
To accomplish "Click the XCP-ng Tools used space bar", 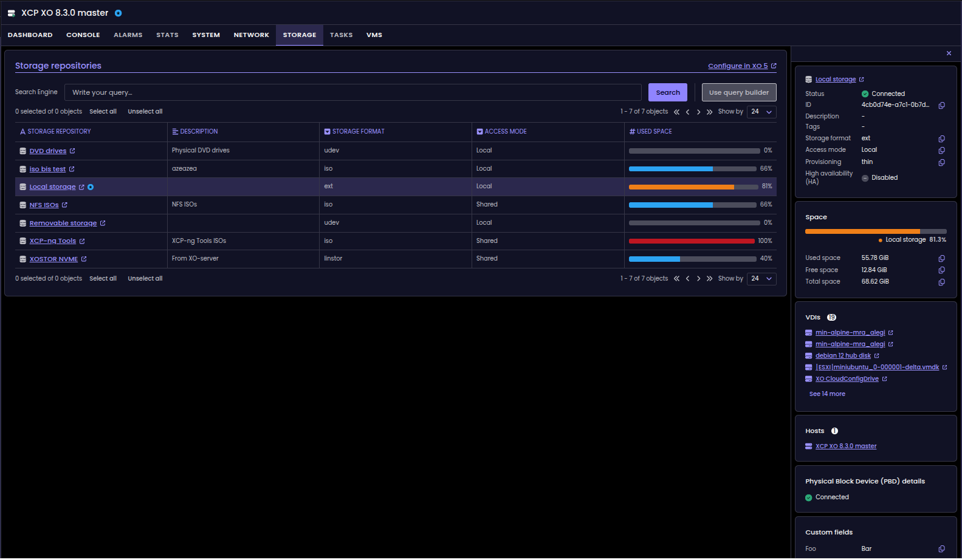I will pos(691,241).
